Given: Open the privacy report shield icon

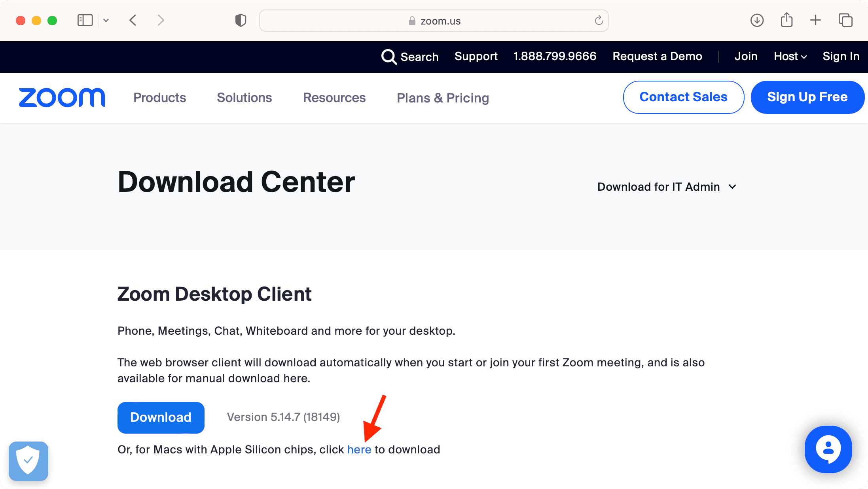Looking at the screenshot, I should tap(241, 20).
